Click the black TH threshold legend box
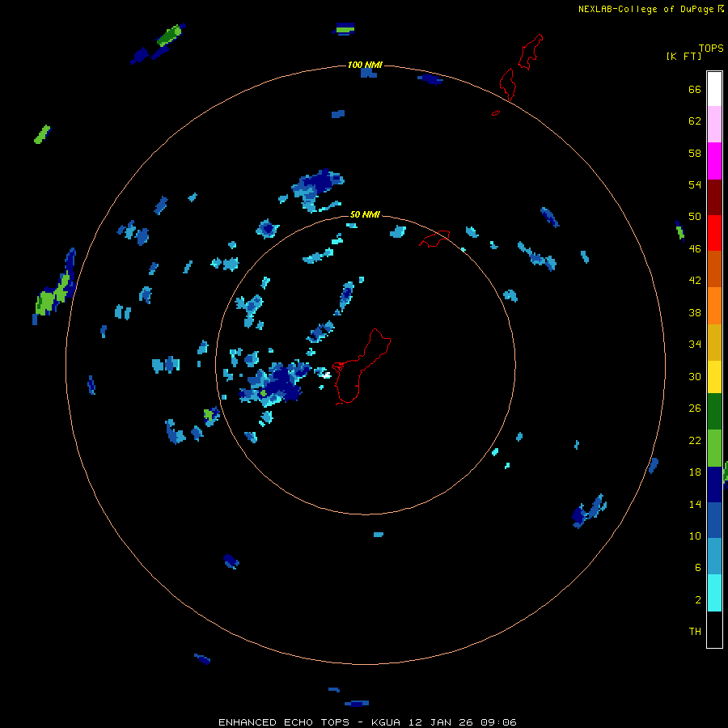Screen dimensions: 728x728 [714, 629]
